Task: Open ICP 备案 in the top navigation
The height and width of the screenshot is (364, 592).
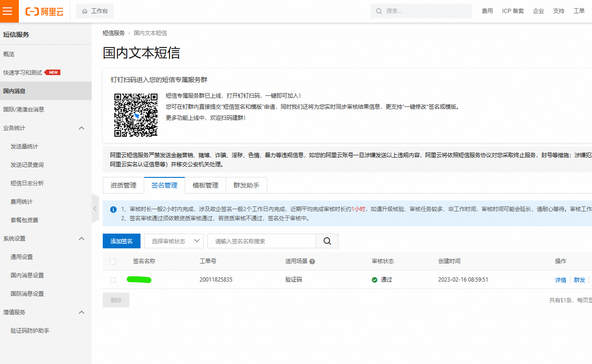Action: coord(513,11)
